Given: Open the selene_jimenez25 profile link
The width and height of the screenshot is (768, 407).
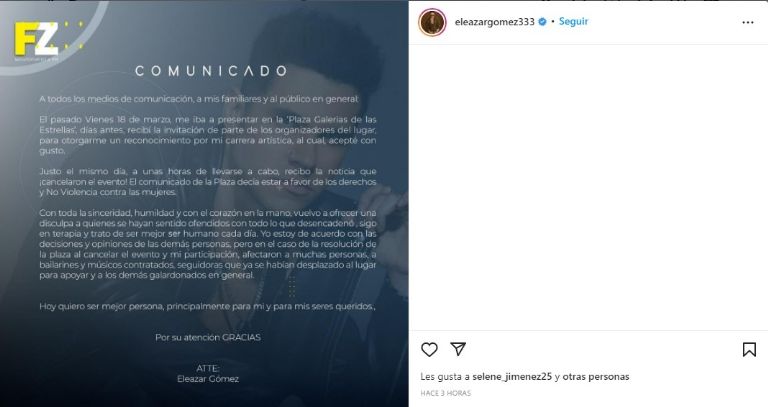Looking at the screenshot, I should click(x=512, y=377).
